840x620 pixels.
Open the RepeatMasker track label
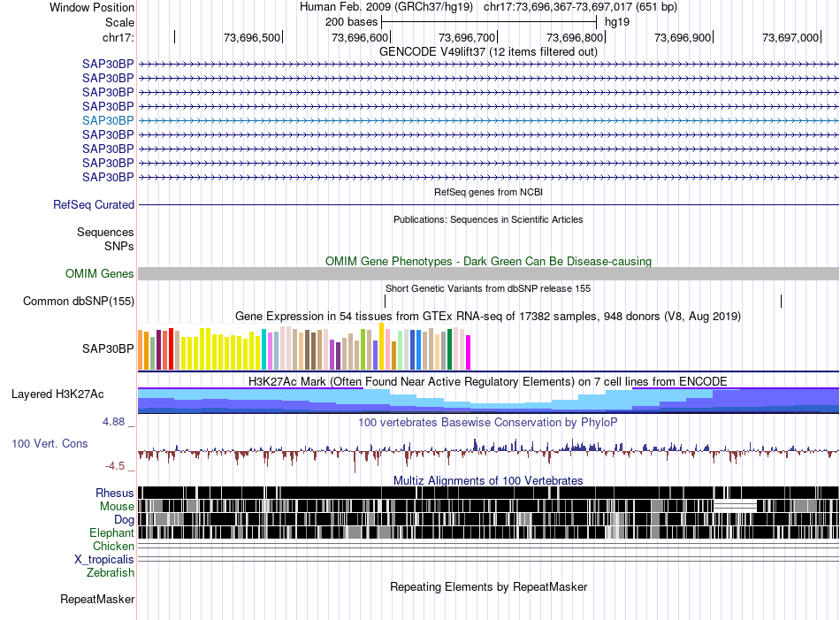(x=97, y=600)
